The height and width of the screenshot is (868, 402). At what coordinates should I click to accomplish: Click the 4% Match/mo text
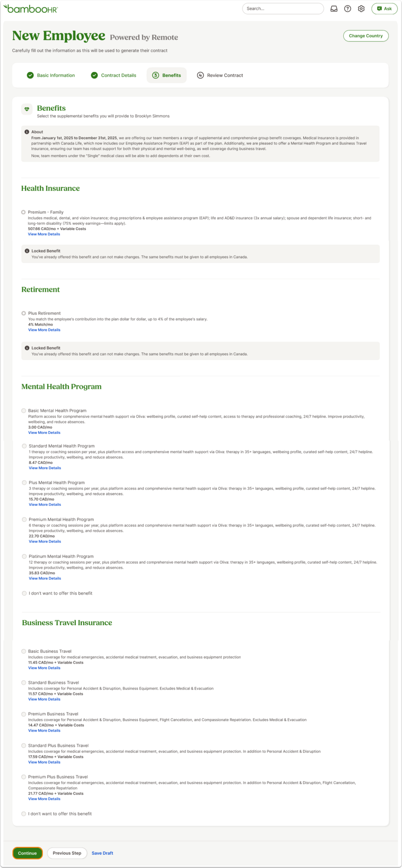pos(40,325)
